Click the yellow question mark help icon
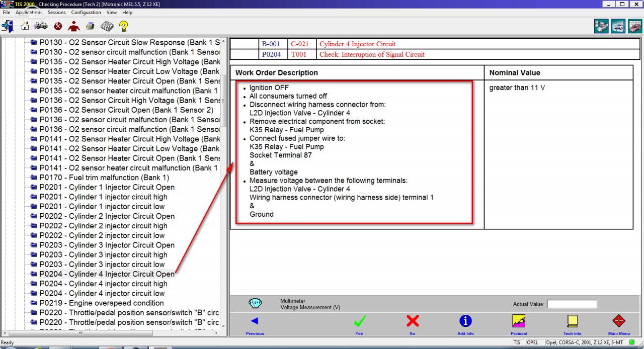Image resolution: width=644 pixels, height=349 pixels. 123,26
